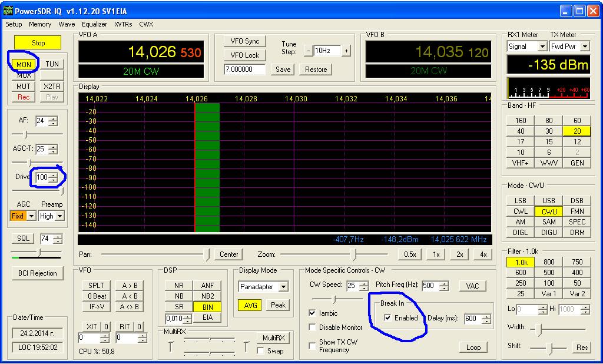This screenshot has height=364, width=603.
Task: Select the Var 1 filter
Action: coord(549,293)
